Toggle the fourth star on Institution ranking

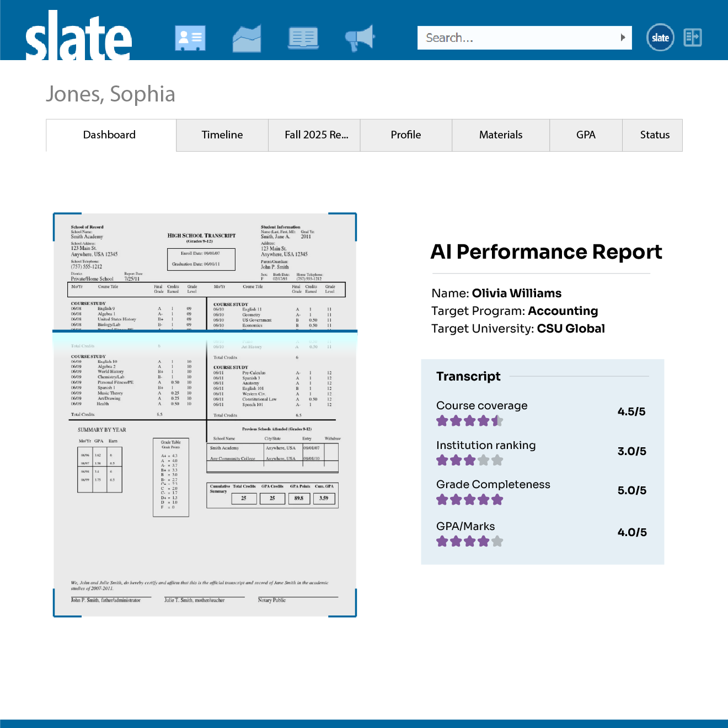484,459
